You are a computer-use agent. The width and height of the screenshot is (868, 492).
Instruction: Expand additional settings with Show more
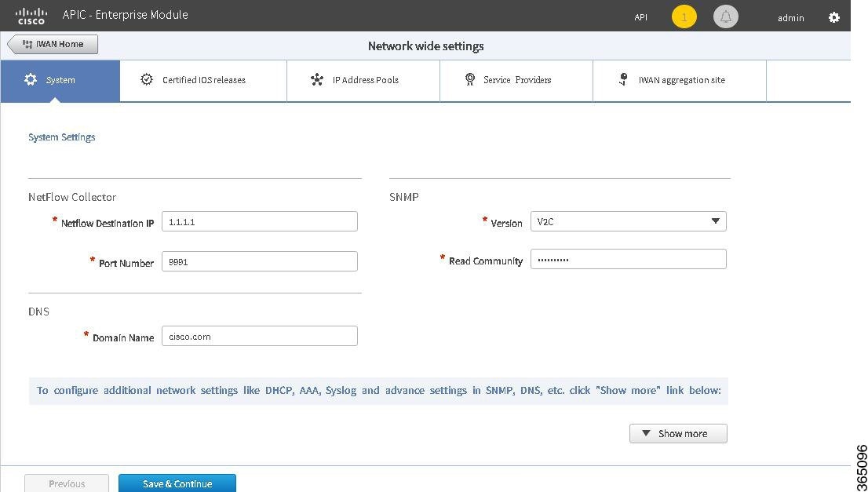[678, 433]
